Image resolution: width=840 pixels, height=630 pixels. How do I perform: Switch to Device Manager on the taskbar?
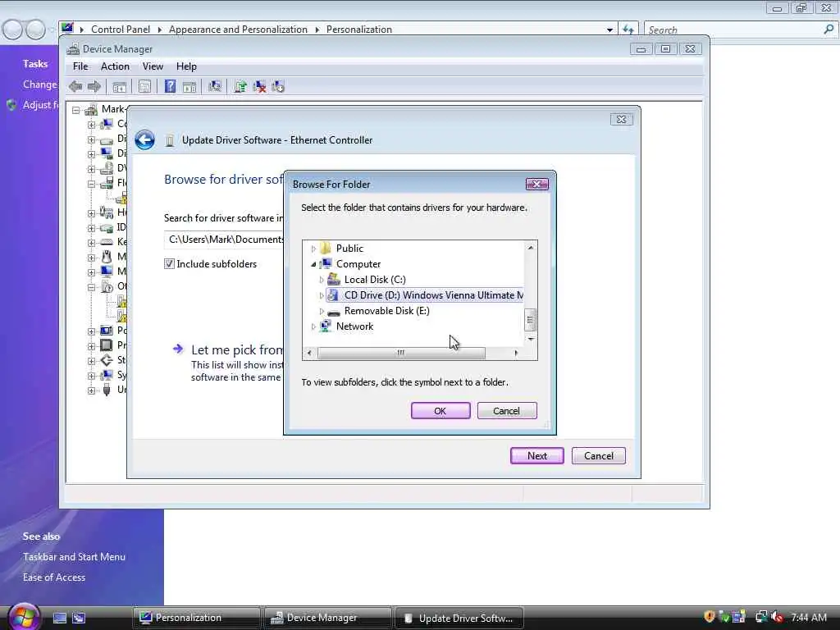(328, 618)
